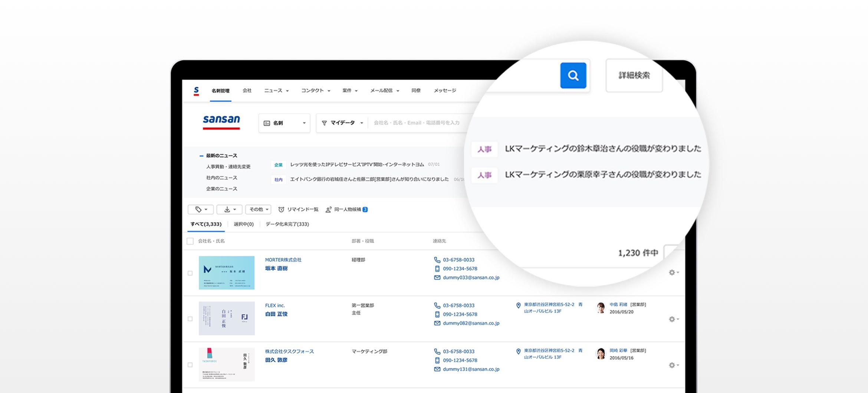868x393 pixels.
Task: Click map pin icon in 白田 正俊 row
Action: point(518,306)
